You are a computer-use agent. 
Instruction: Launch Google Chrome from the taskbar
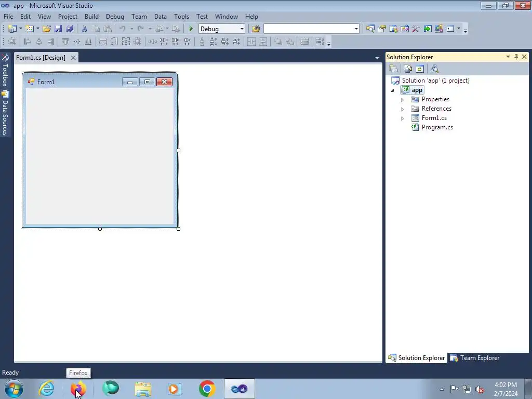207,389
